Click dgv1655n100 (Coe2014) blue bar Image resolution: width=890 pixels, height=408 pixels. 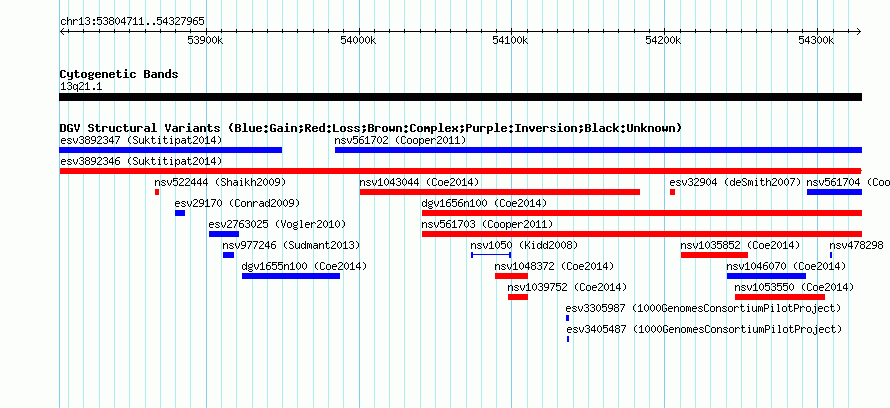(291, 276)
